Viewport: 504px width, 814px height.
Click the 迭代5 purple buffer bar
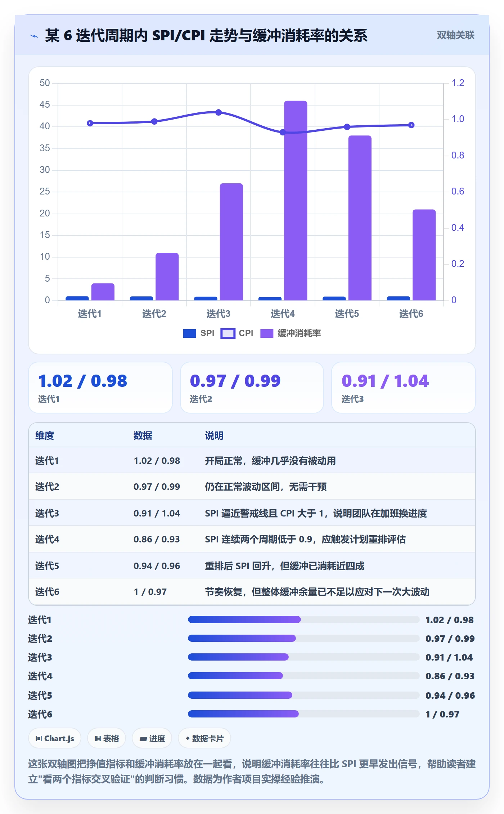point(360,218)
